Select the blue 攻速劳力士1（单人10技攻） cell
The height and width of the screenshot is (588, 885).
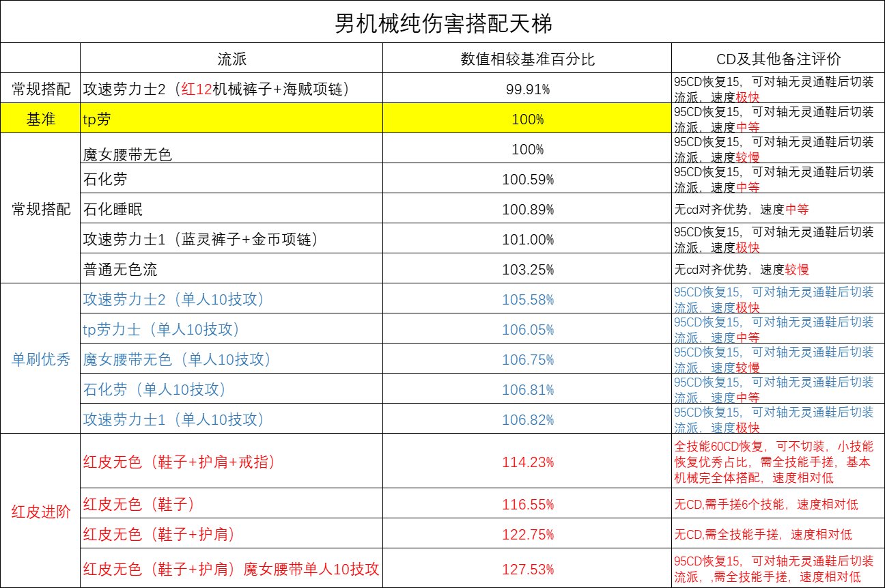click(x=231, y=418)
